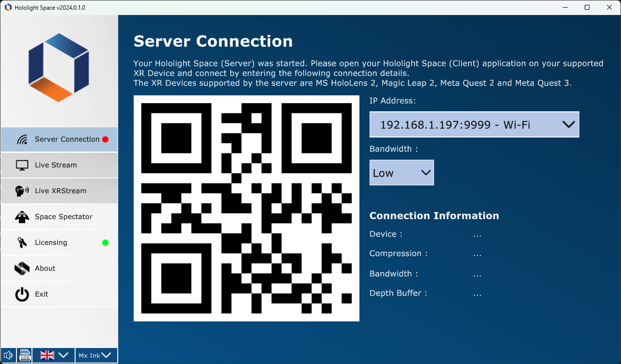Open the Live XRStream section
Screen dimensions: 621x364
(59, 191)
